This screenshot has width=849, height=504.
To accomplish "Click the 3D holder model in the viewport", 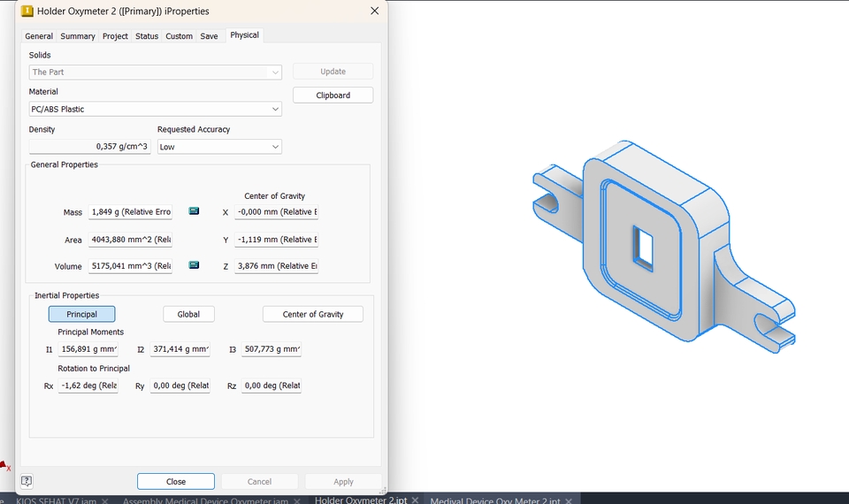I will [x=664, y=247].
